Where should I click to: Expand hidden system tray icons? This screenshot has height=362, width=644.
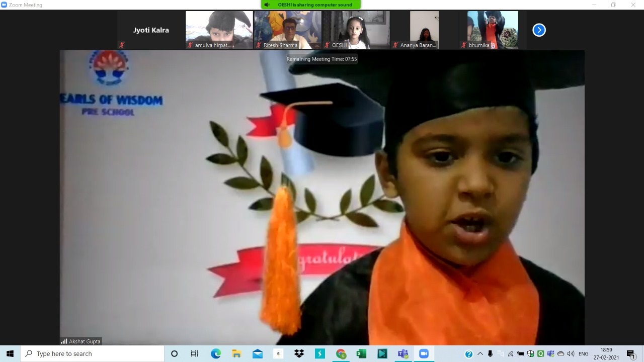point(480,354)
